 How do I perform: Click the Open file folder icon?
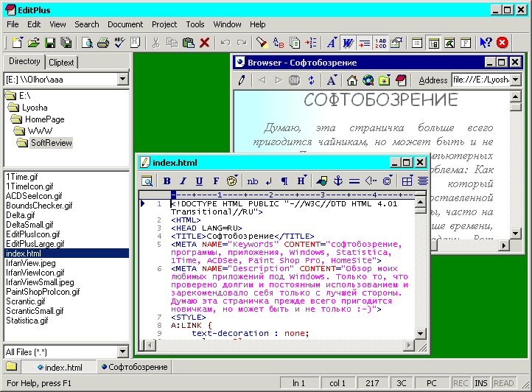point(34,43)
